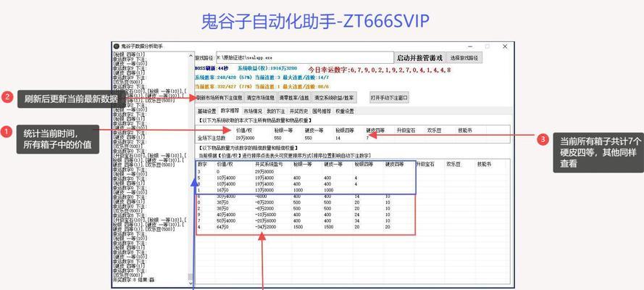Click the 清空市场信息 button

pos(260,98)
